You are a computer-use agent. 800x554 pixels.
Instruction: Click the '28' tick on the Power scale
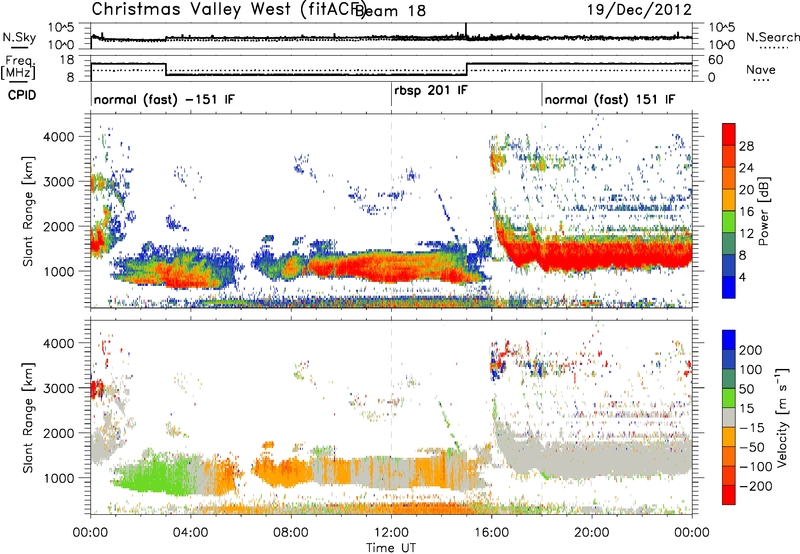pos(746,146)
